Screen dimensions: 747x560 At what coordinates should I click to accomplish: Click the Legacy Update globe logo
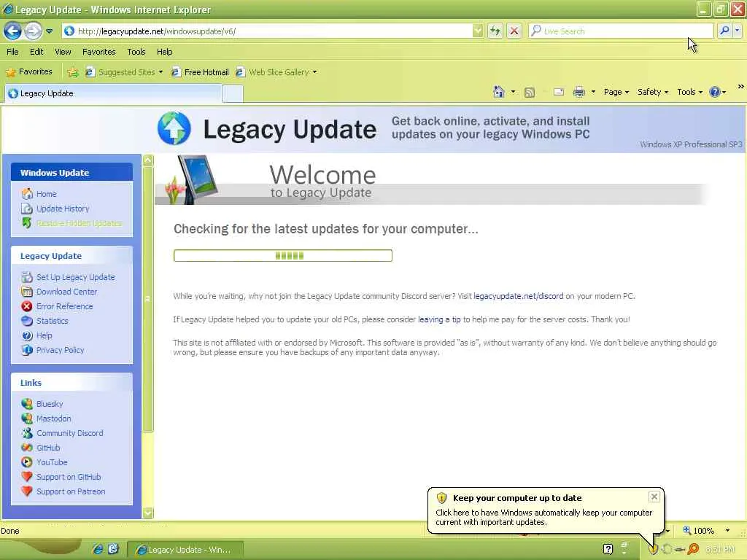174,128
